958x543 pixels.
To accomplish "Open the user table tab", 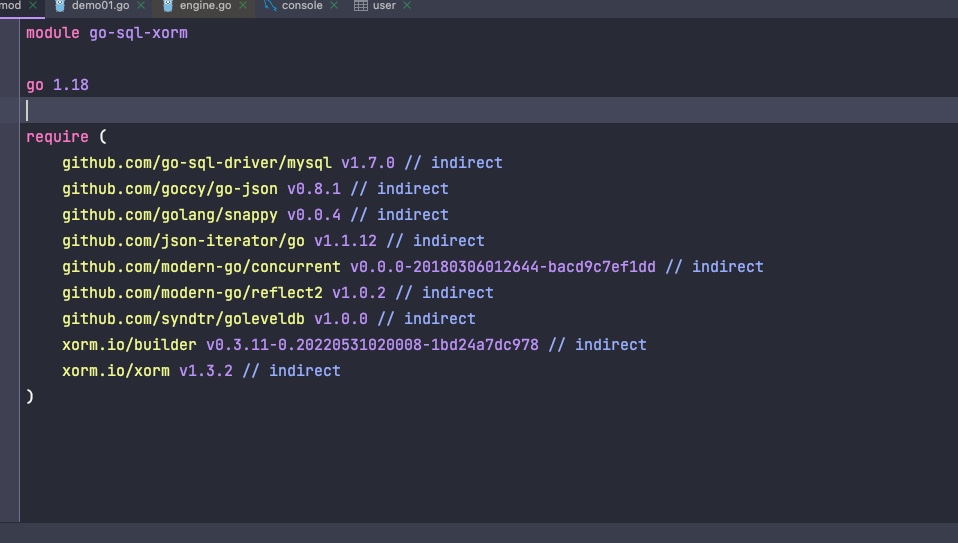I will [384, 5].
